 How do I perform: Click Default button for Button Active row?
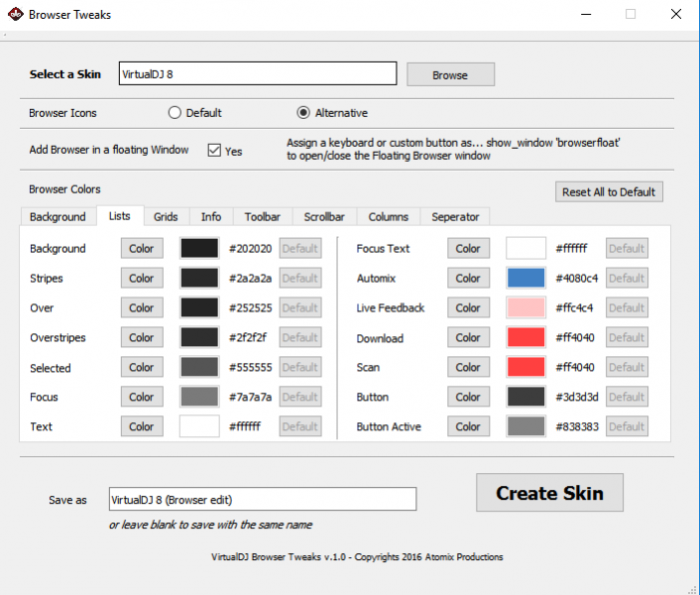[627, 426]
